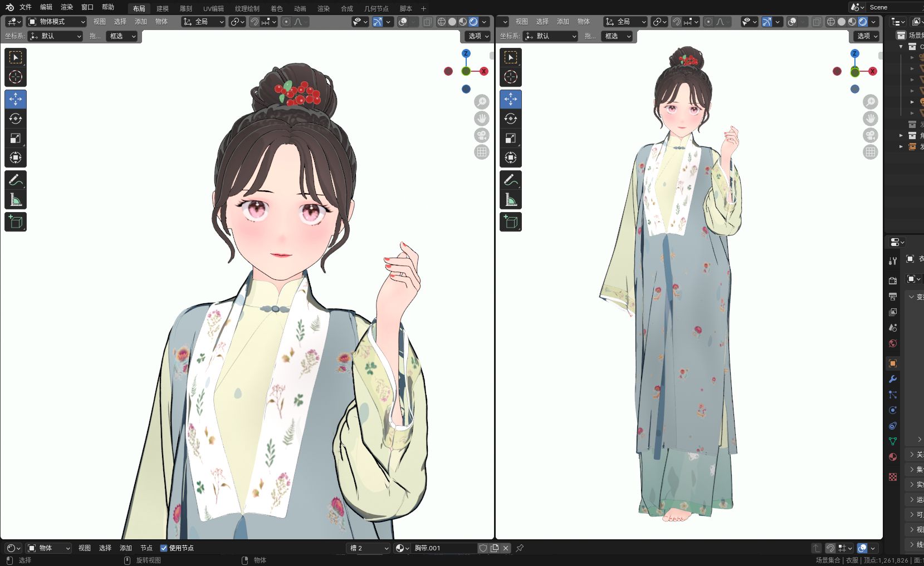924x566 pixels.
Task: Open the Render properties tab
Action: 893,280
